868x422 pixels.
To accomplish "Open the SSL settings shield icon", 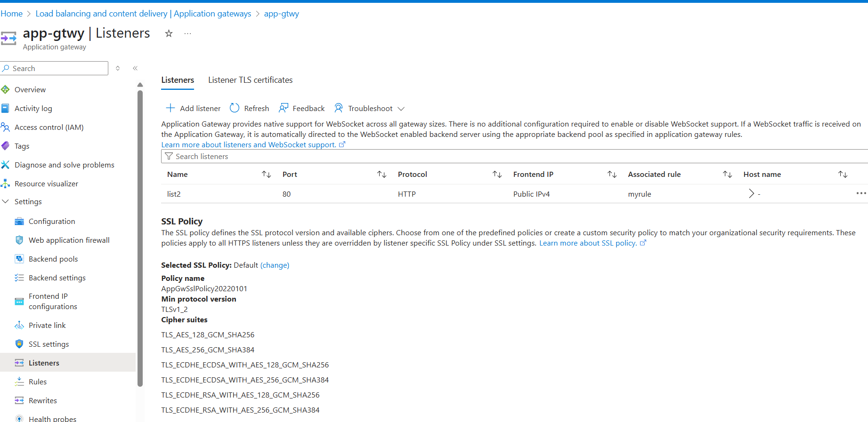I will point(19,344).
